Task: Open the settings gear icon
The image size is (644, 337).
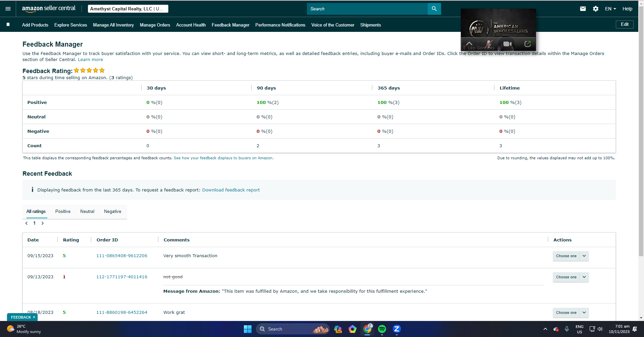Action: point(596,9)
